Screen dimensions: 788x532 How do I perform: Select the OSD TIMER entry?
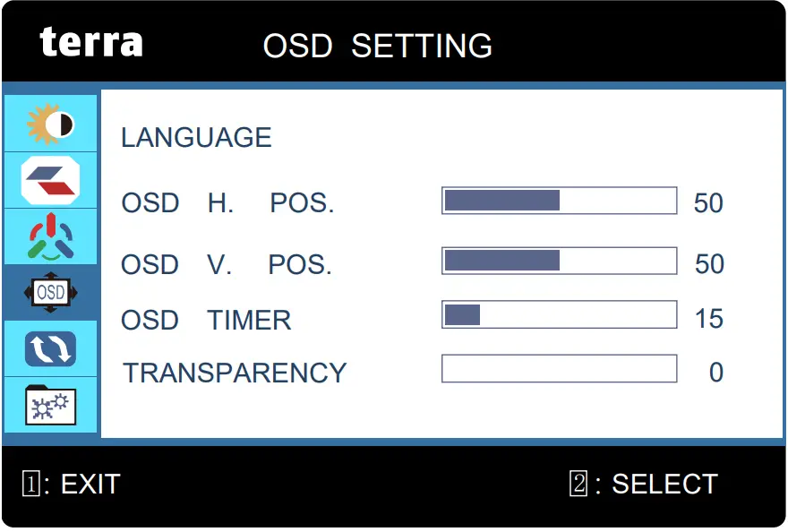pos(206,320)
